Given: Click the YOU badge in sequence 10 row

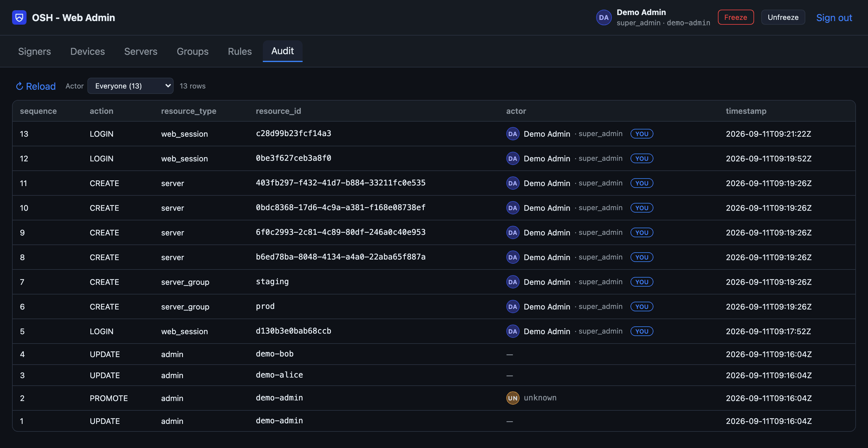Looking at the screenshot, I should coord(642,208).
